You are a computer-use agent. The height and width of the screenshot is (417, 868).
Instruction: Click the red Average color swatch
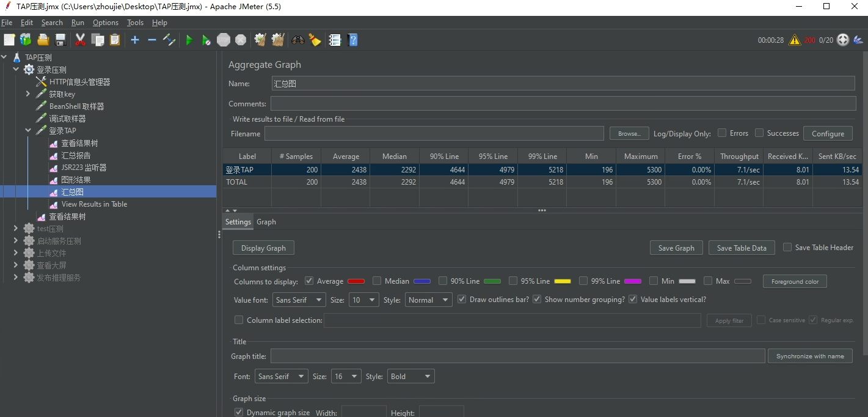pos(356,281)
